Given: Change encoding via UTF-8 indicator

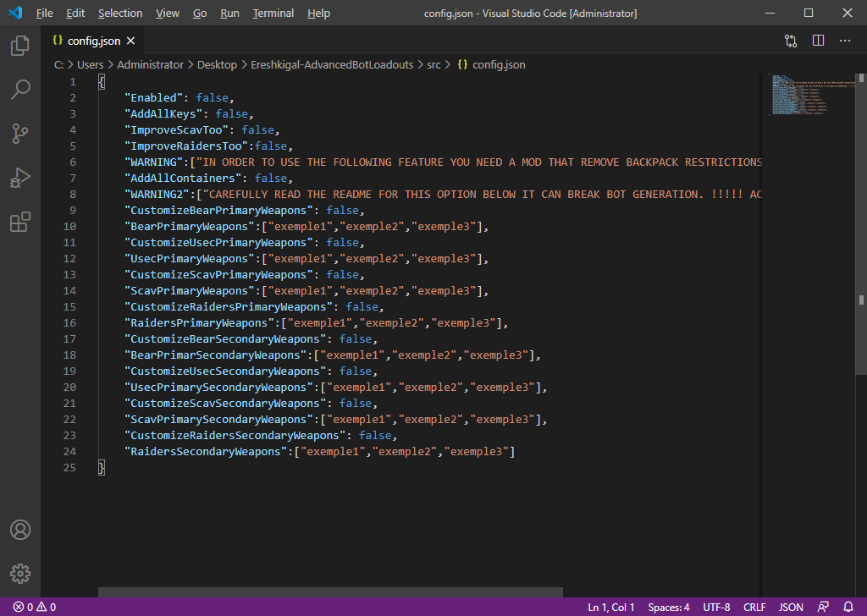Looking at the screenshot, I should (x=716, y=608).
